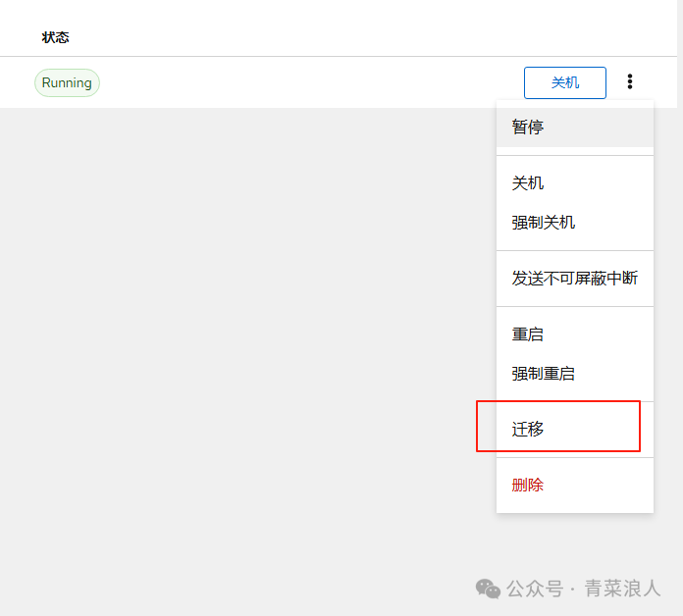The width and height of the screenshot is (683, 616).
Task: Select 迁移 in the actions menu
Action: [574, 430]
